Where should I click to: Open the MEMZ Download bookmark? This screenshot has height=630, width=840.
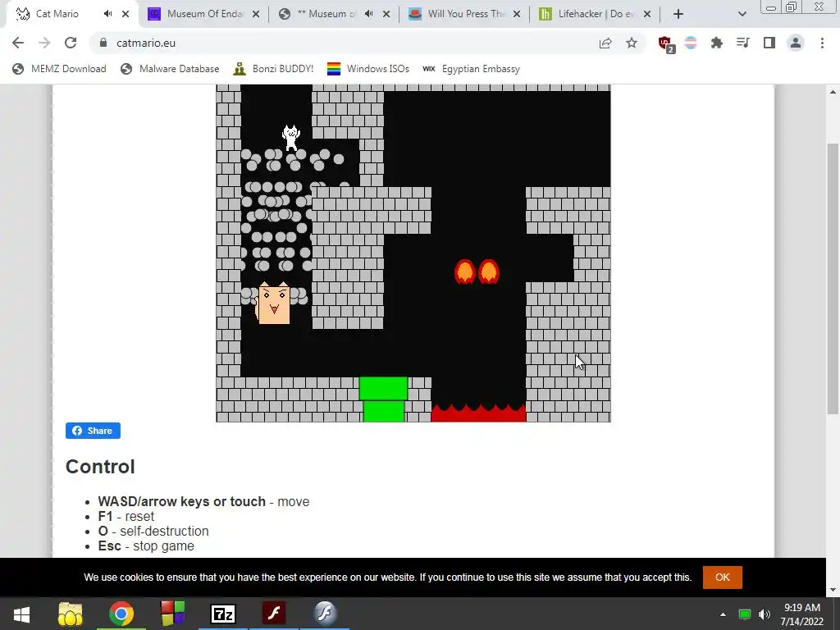59,69
